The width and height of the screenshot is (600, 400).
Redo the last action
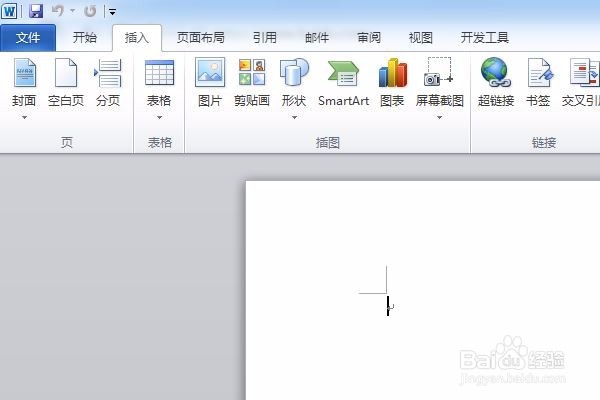coord(90,11)
